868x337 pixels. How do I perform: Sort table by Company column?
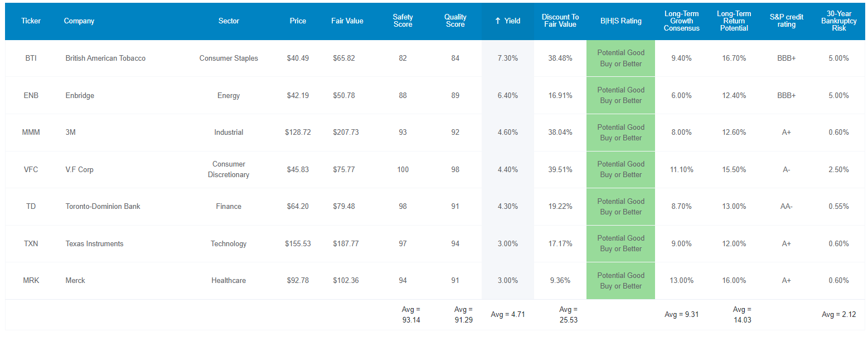coord(79,21)
